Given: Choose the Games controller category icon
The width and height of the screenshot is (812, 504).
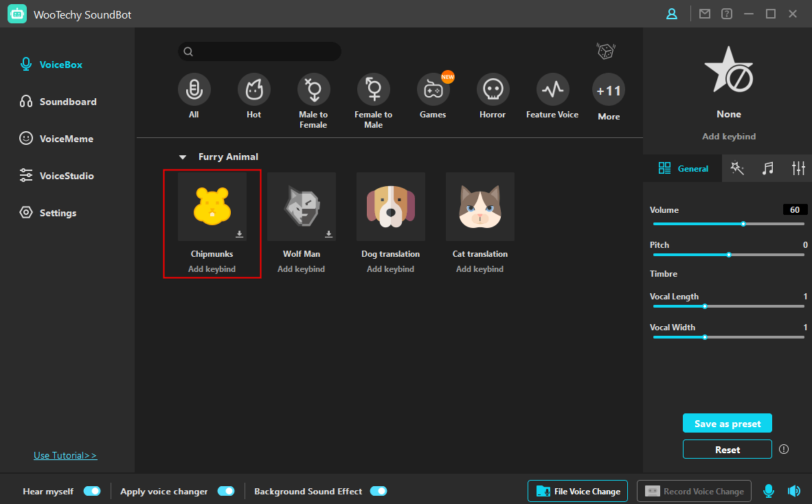Looking at the screenshot, I should click(433, 89).
